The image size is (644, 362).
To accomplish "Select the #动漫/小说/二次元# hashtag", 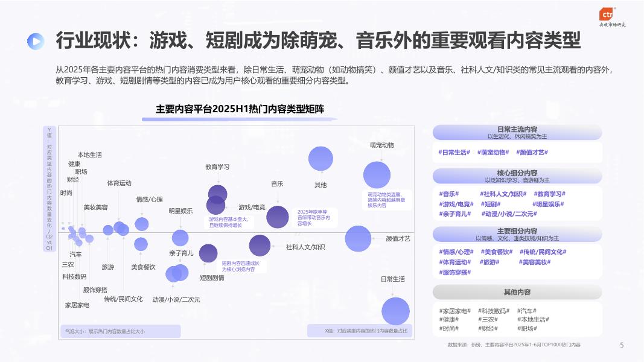I will point(509,214).
